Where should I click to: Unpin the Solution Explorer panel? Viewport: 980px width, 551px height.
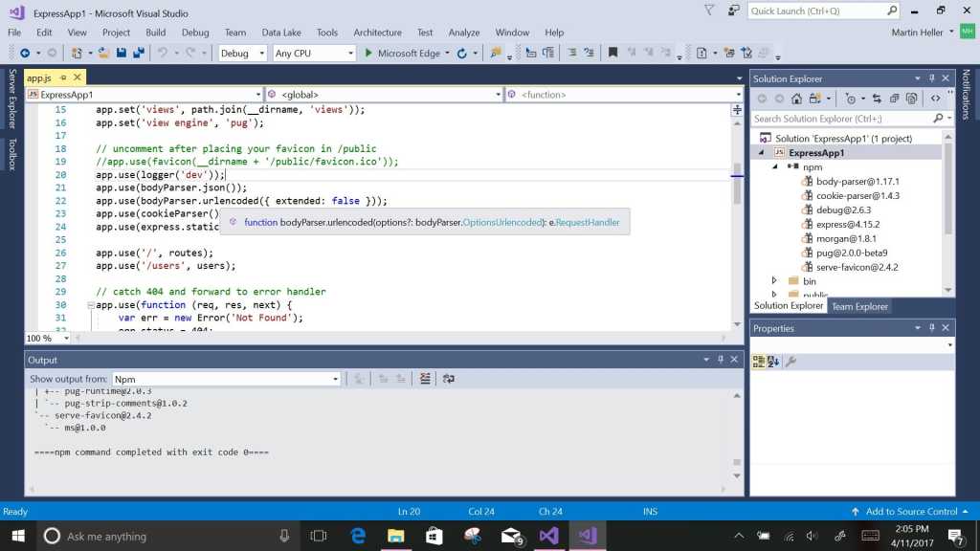(930, 78)
